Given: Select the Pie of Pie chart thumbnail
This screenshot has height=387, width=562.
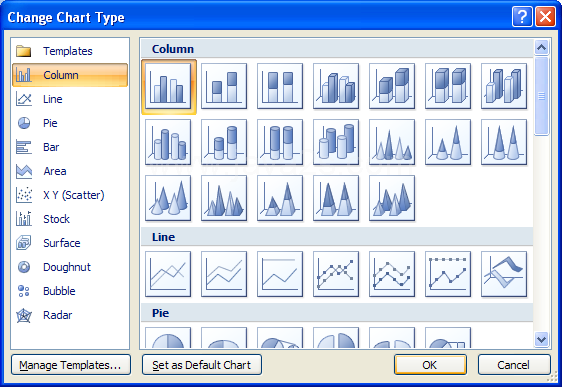Looking at the screenshot, I should click(x=280, y=338).
